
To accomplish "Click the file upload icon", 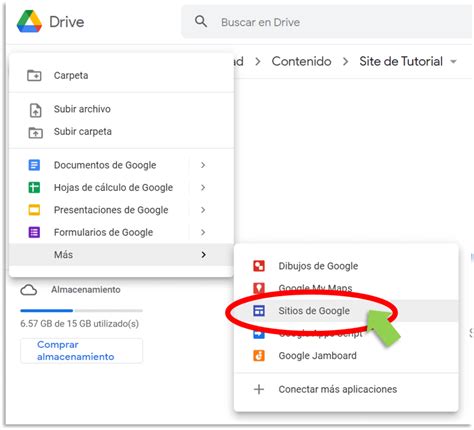I will 35,110.
